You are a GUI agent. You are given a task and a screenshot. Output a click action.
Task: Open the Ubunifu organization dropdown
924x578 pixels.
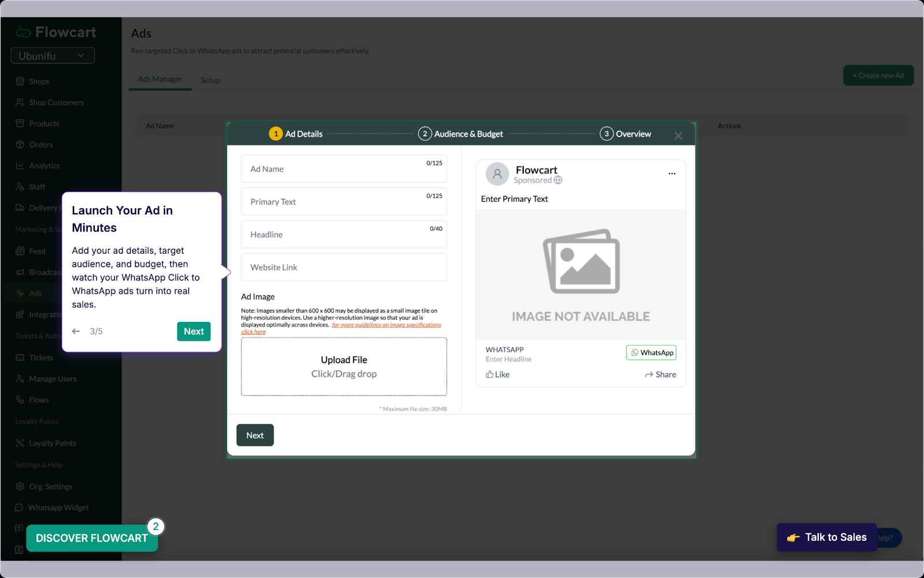coord(53,55)
